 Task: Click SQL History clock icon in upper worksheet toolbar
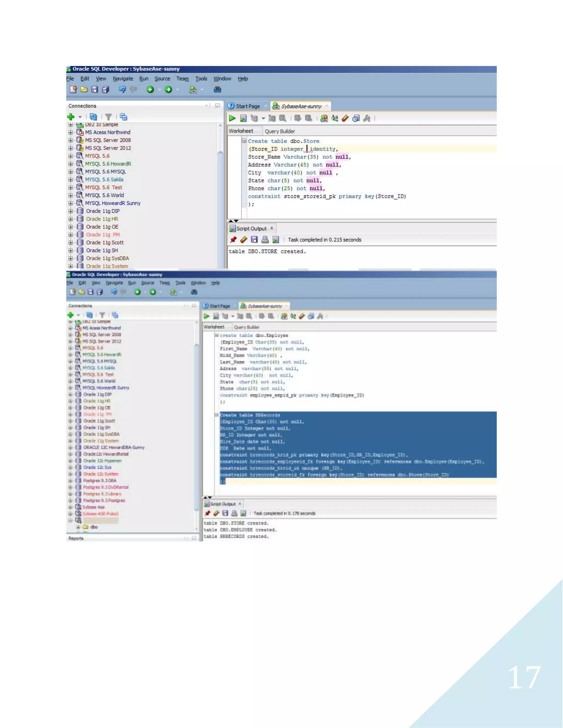pyautogui.click(x=356, y=118)
